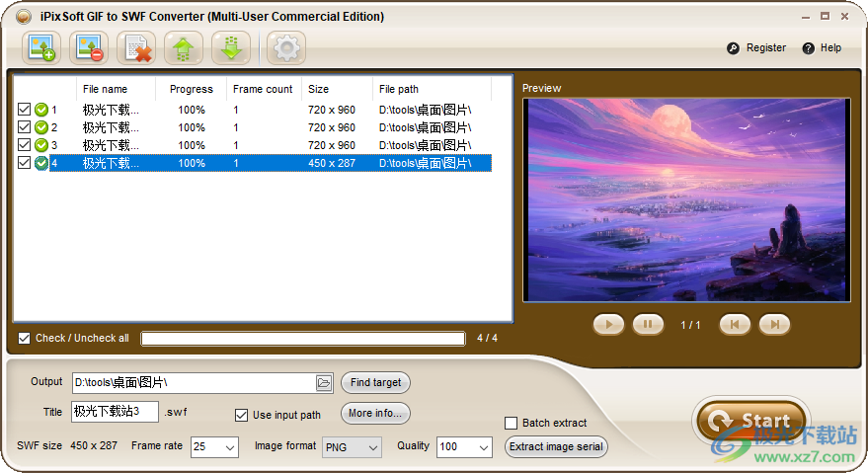Click the 4 / 4 file counter text

(x=487, y=338)
